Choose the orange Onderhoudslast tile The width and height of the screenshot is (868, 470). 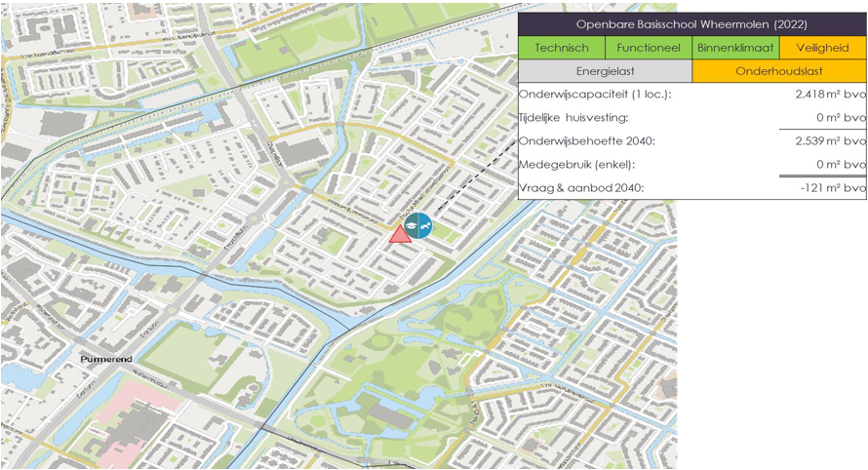point(779,71)
